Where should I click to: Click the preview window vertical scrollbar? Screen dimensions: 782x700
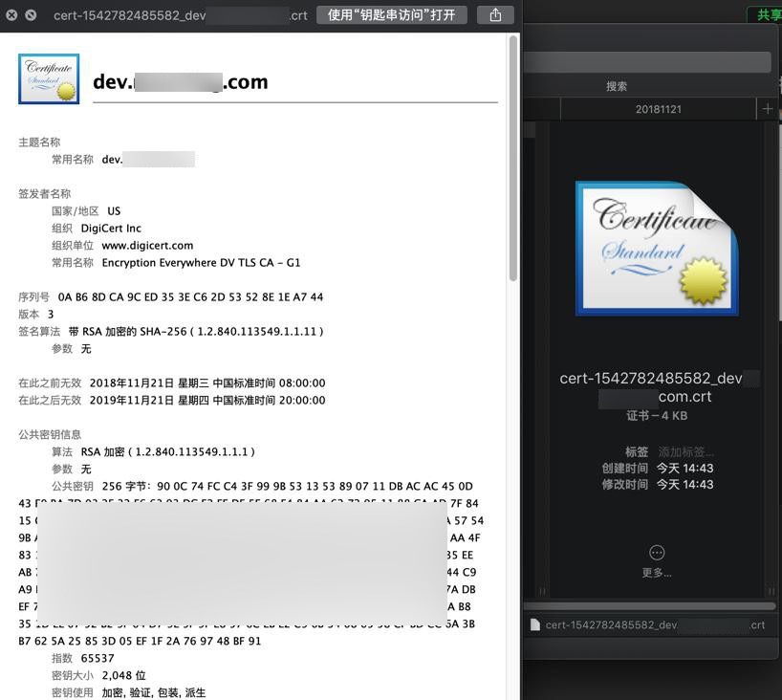coord(513,159)
